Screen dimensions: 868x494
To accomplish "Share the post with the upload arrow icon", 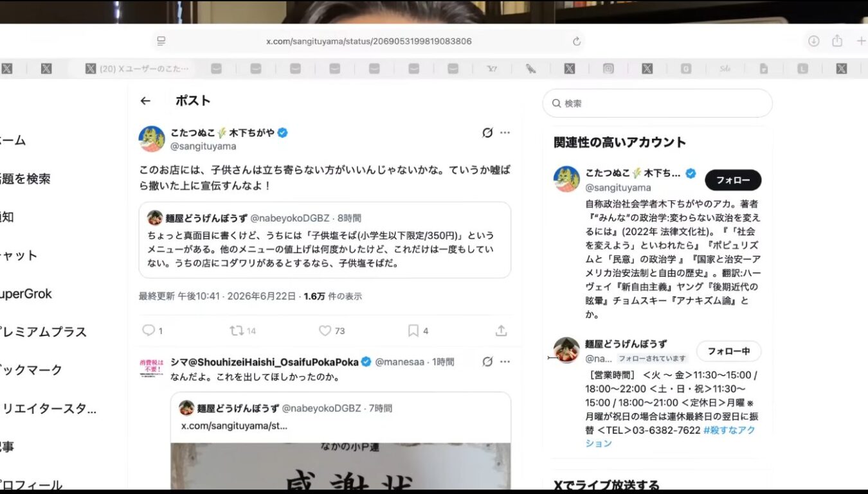I will pos(502,331).
